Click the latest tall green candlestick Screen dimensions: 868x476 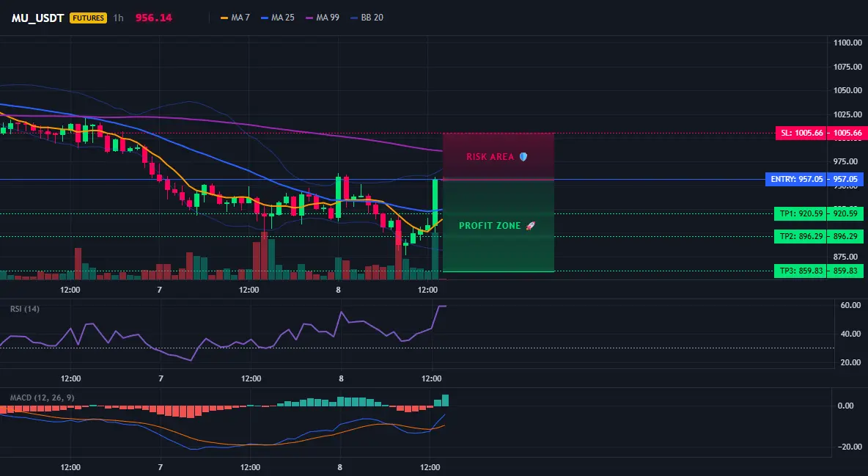[x=435, y=203]
